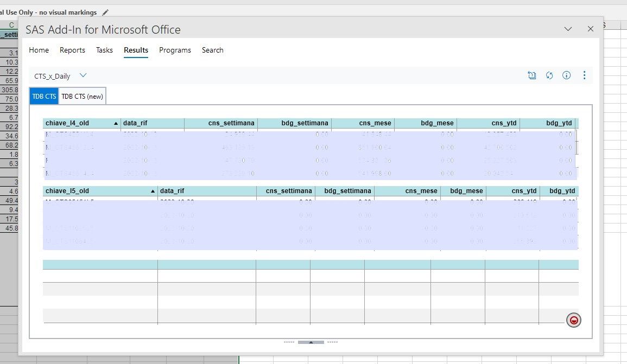Open the Programs menu tab
This screenshot has height=364, width=627.
click(175, 50)
